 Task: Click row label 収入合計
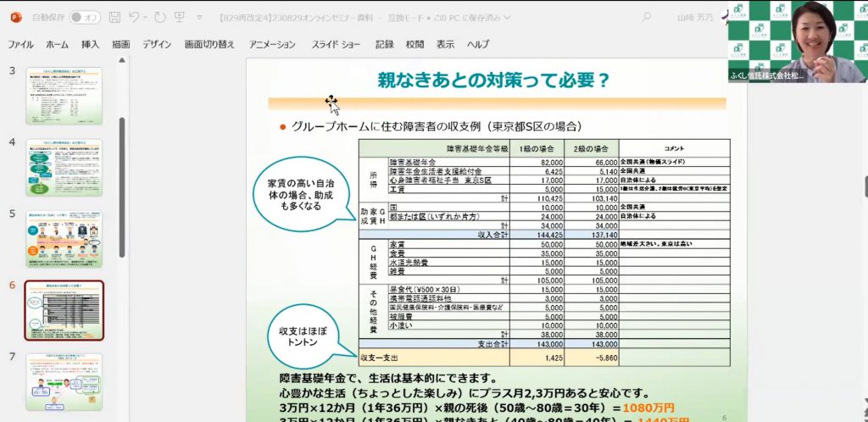[x=492, y=235]
